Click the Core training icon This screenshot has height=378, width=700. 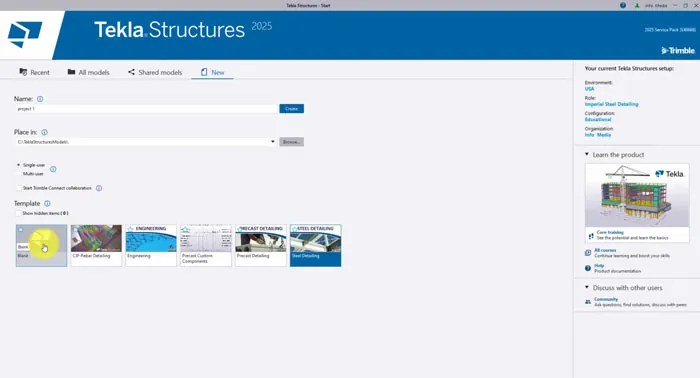(x=591, y=236)
